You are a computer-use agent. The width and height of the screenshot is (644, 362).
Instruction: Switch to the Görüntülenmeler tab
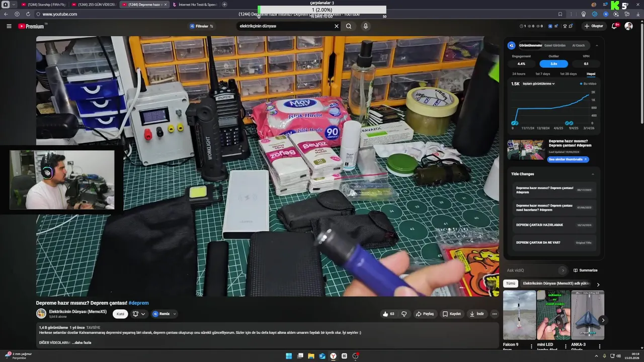(530, 45)
